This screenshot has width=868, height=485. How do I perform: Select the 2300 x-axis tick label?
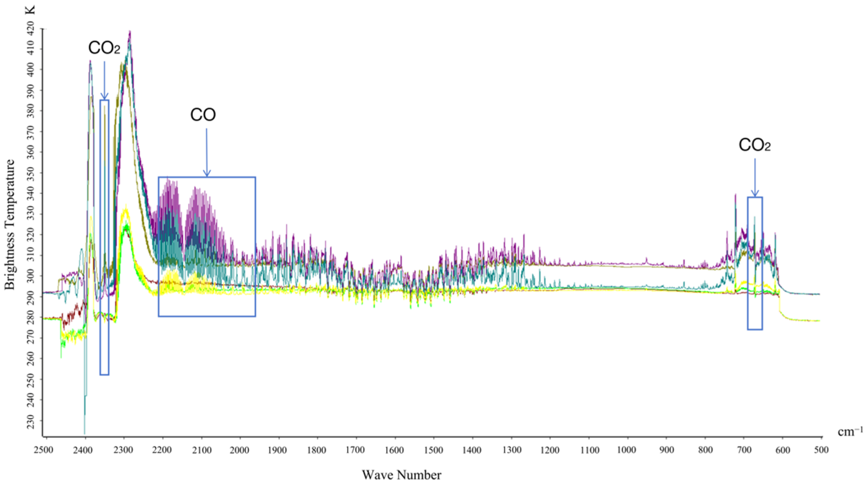click(124, 450)
